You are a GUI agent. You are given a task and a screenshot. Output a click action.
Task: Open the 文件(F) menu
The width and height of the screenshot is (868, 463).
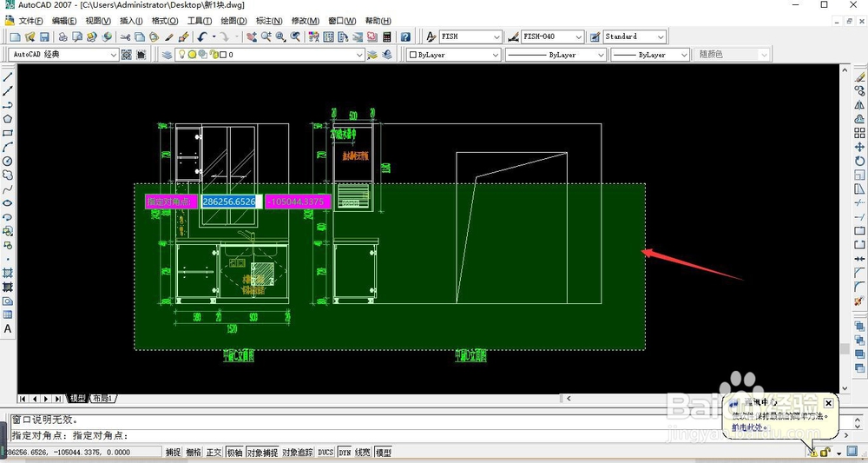pyautogui.click(x=31, y=21)
